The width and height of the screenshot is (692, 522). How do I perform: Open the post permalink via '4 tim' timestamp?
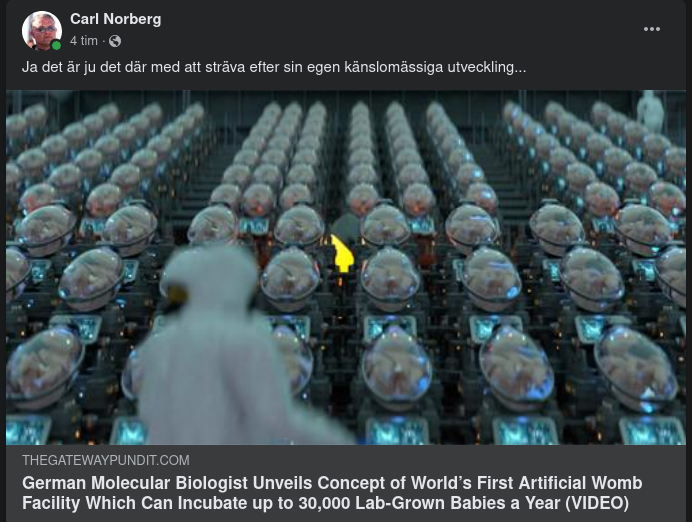tap(83, 41)
